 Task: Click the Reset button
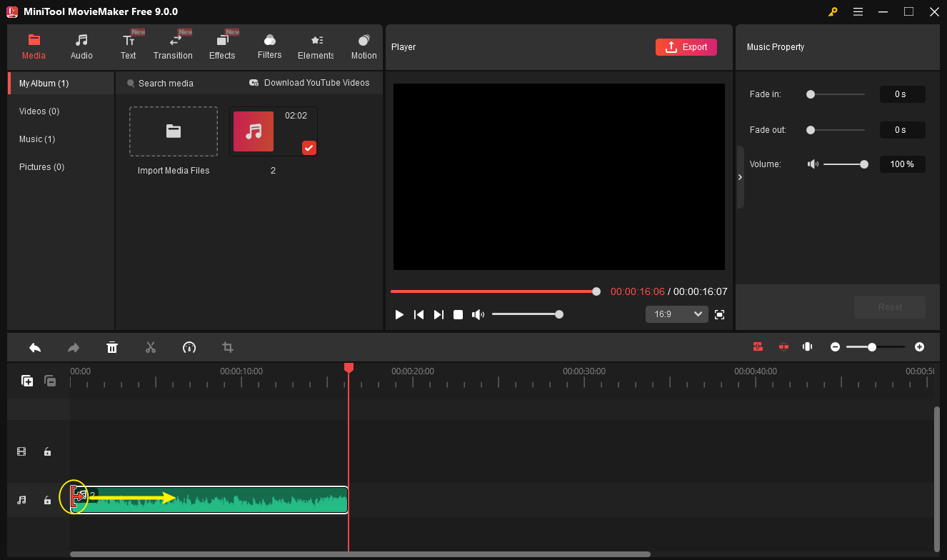click(890, 307)
